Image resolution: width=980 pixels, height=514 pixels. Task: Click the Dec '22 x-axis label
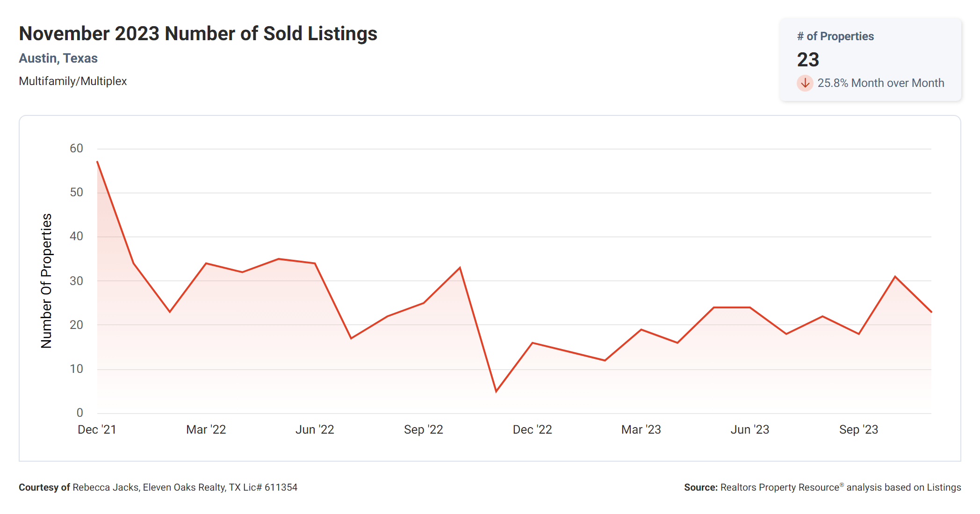532,429
